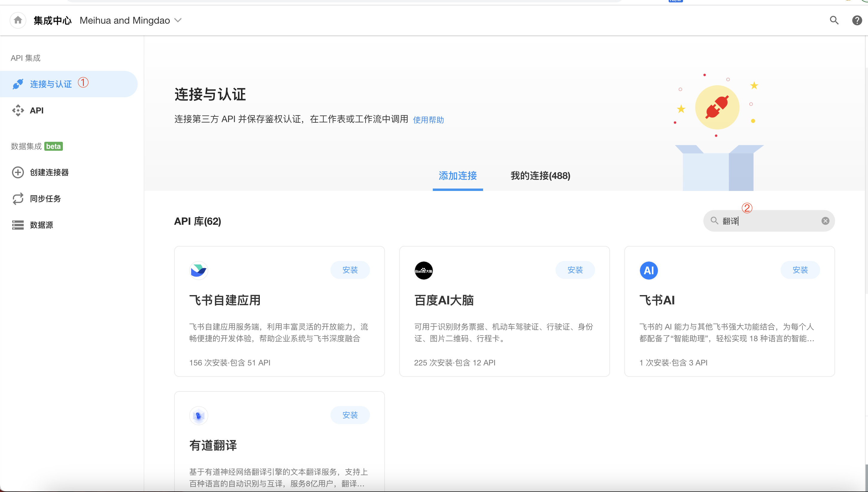
Task: Open the API sidebar item
Action: point(37,110)
